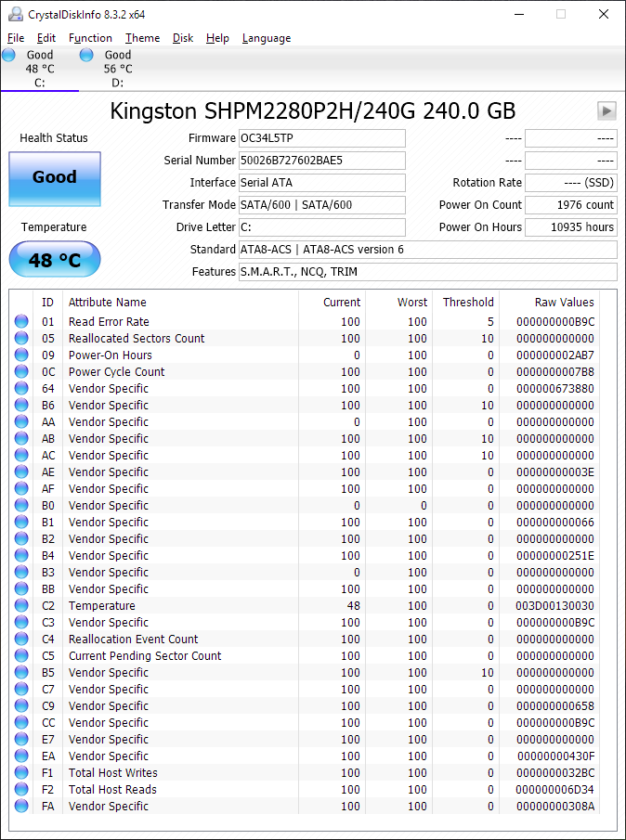Click the Power On Count value field
The height and width of the screenshot is (840, 626).
click(571, 204)
